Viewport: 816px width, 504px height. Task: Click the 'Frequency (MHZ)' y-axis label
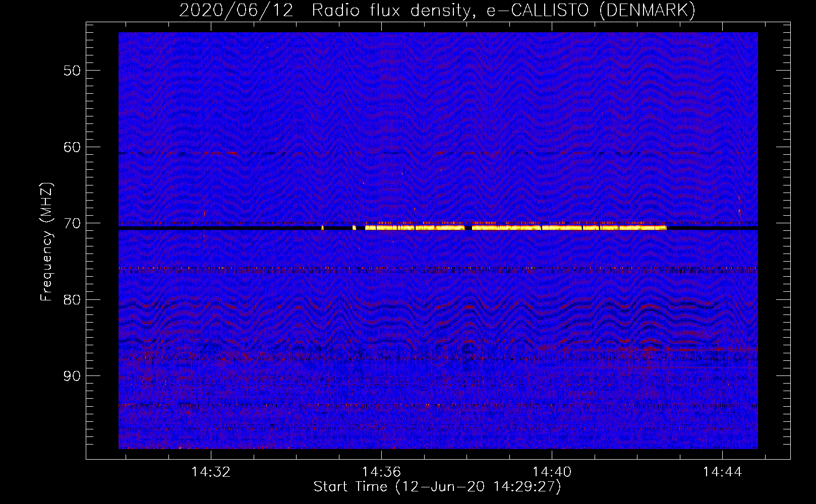click(46, 242)
